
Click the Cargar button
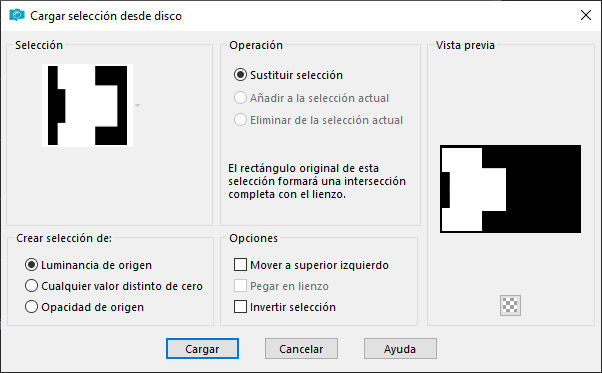click(x=202, y=348)
